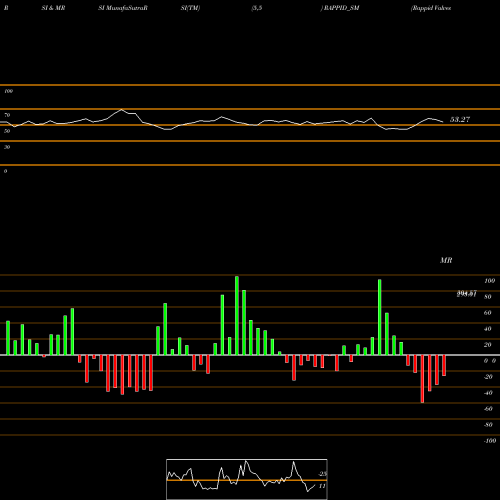Click the 40 label on MR axis
This screenshot has width=500, height=500.
[x=488, y=329]
